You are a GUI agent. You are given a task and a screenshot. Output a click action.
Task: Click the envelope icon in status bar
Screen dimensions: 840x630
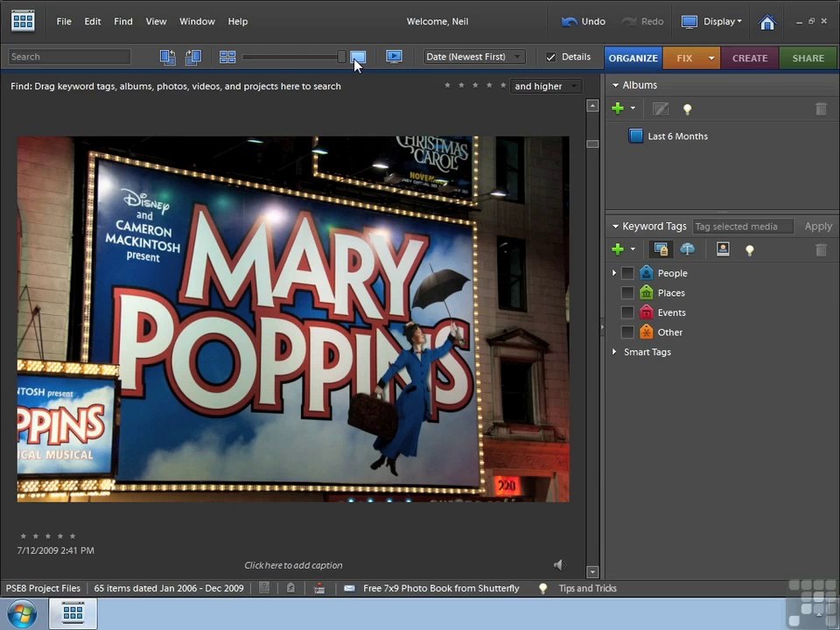click(x=349, y=588)
